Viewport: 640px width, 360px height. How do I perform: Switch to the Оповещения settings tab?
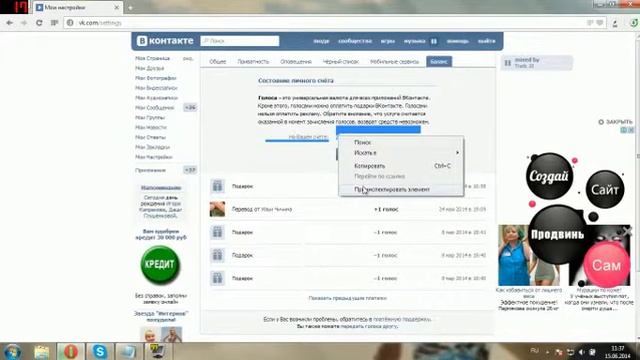pos(296,62)
